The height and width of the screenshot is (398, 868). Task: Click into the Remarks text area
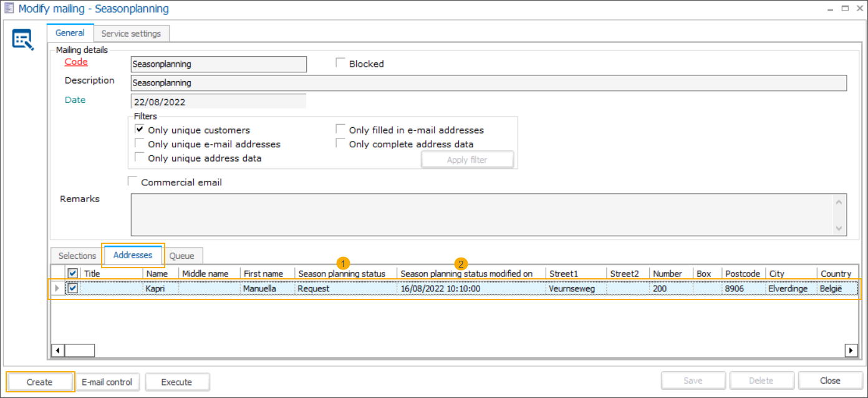[x=480, y=214]
